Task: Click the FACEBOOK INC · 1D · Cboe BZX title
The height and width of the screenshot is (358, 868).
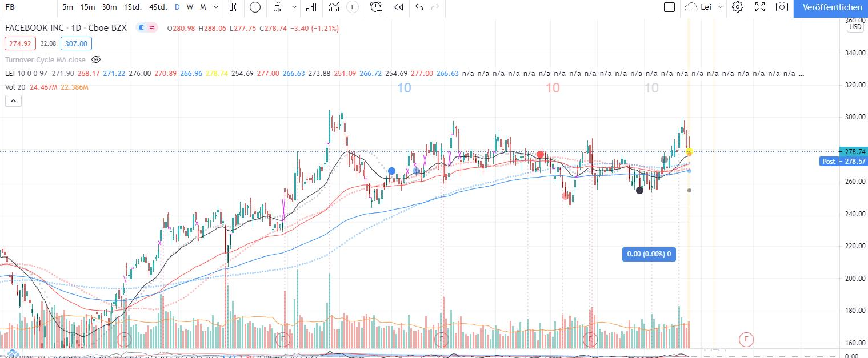Action: [66, 27]
